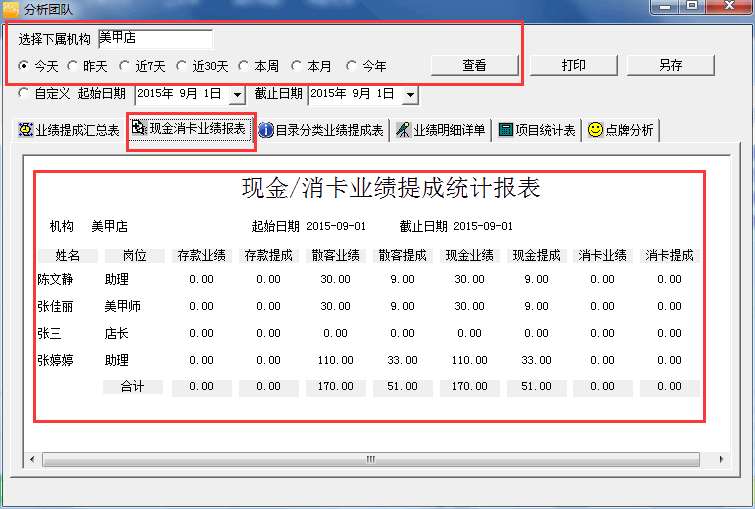
Task: Open the 业绩明细详单 tab
Action: click(441, 130)
